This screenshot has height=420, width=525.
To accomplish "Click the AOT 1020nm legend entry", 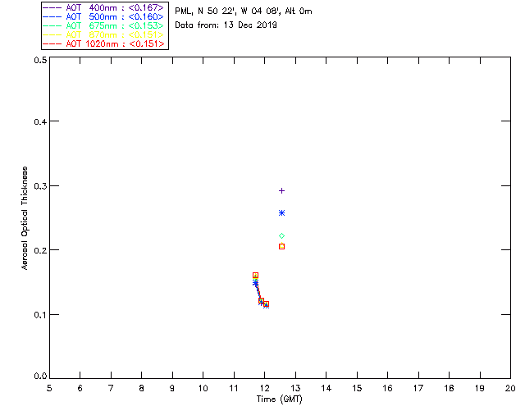I will pyautogui.click(x=103, y=43).
